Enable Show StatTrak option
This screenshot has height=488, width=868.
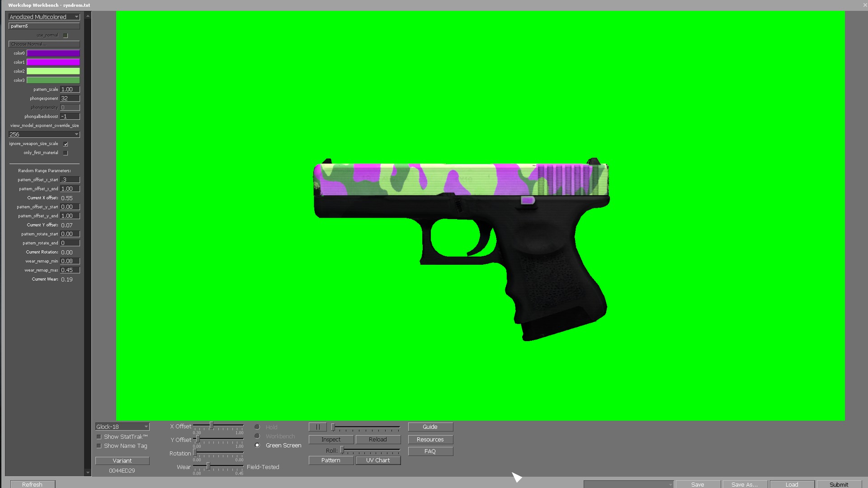(x=99, y=437)
